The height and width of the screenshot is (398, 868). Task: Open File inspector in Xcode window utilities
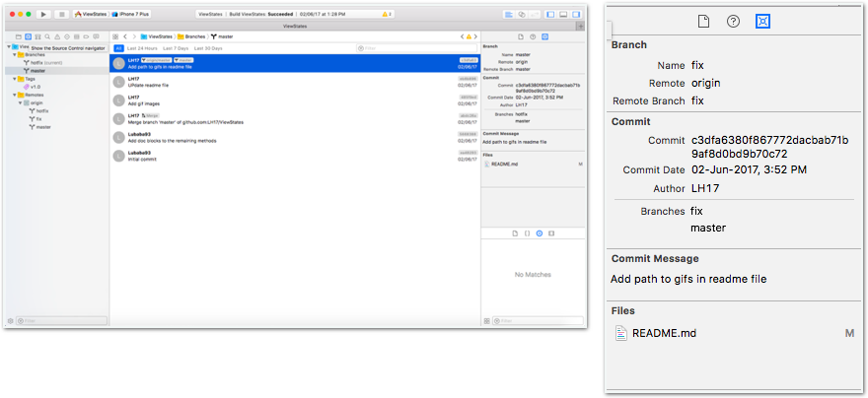[521, 36]
